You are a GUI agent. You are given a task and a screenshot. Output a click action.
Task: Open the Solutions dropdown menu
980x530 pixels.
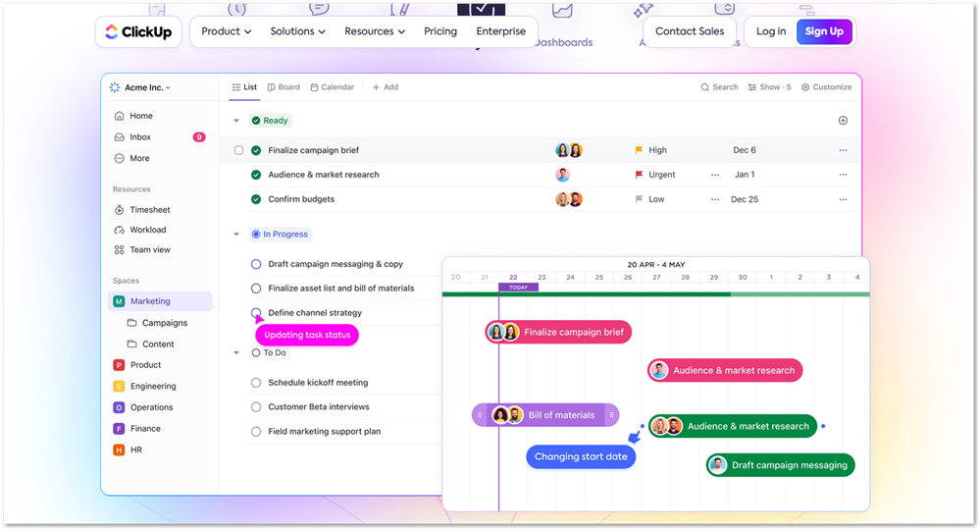point(297,31)
